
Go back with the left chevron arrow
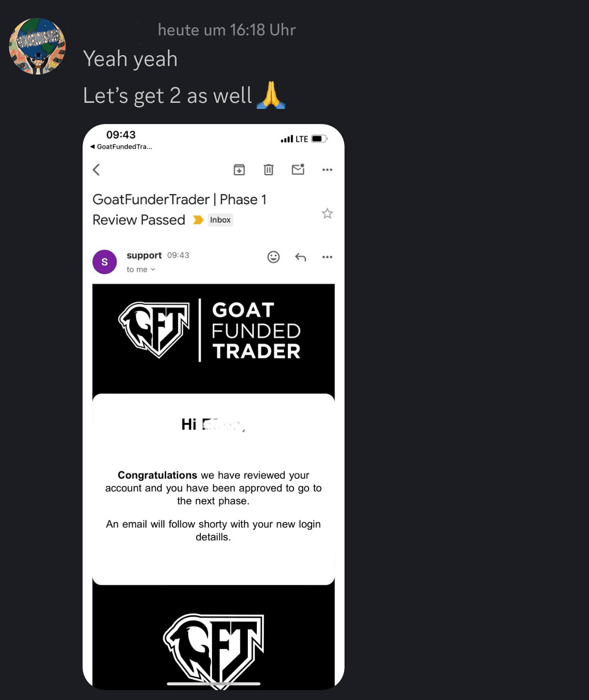[x=96, y=170]
